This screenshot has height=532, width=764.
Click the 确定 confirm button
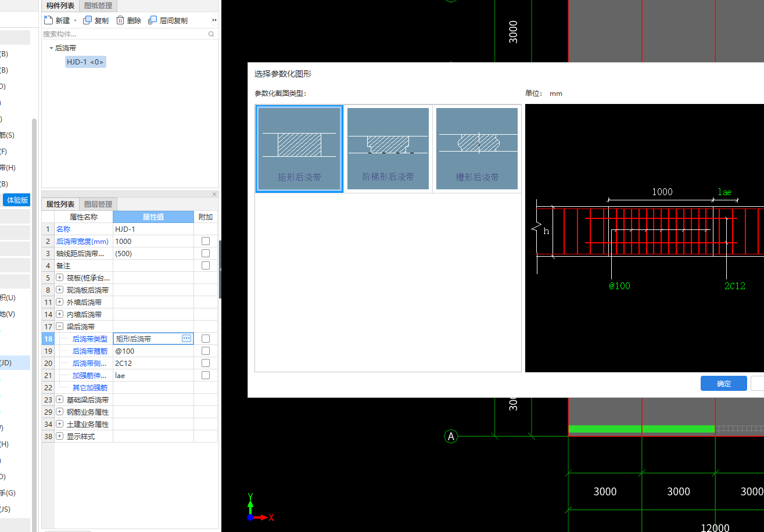point(724,383)
